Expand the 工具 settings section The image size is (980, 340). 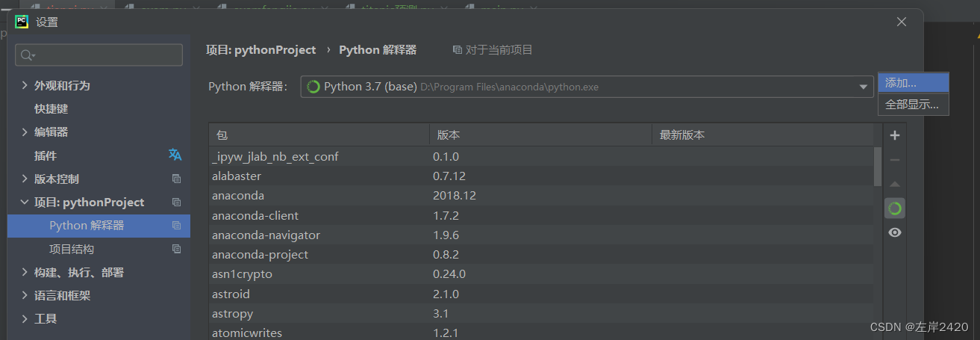point(25,318)
